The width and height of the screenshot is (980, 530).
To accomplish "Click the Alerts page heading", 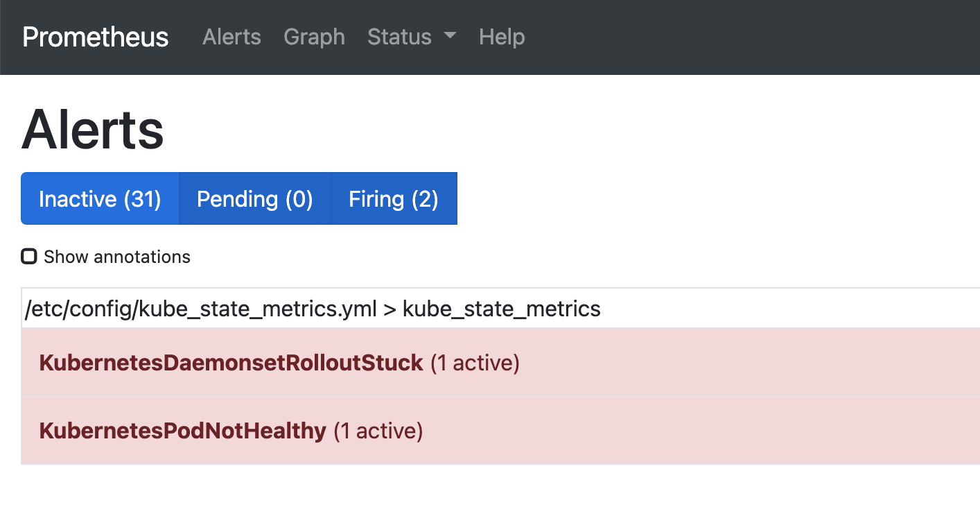I will [x=91, y=129].
